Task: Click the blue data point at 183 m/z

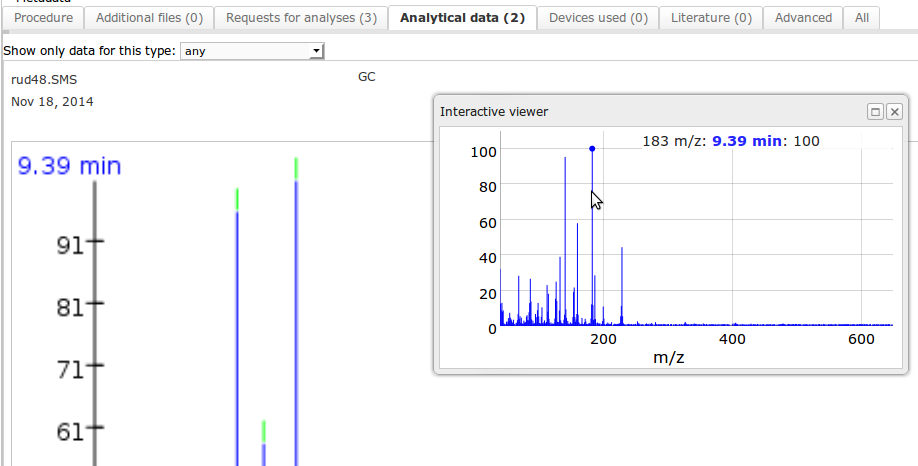Action: coord(592,149)
